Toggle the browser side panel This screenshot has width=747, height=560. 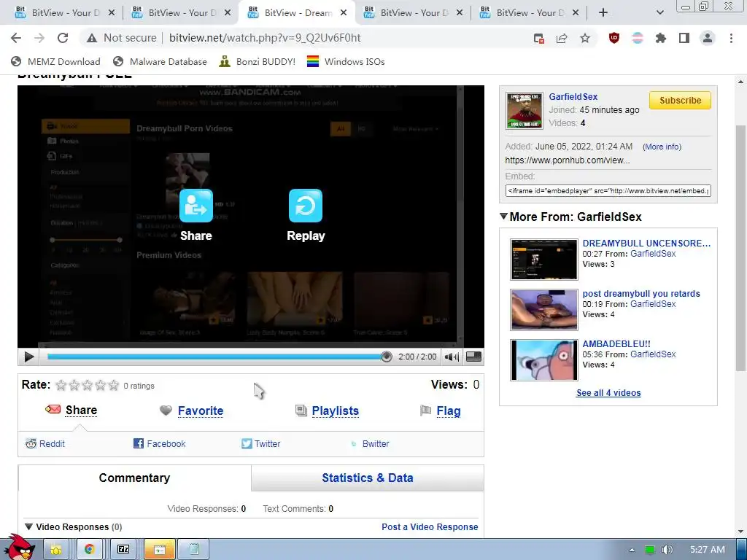(684, 38)
